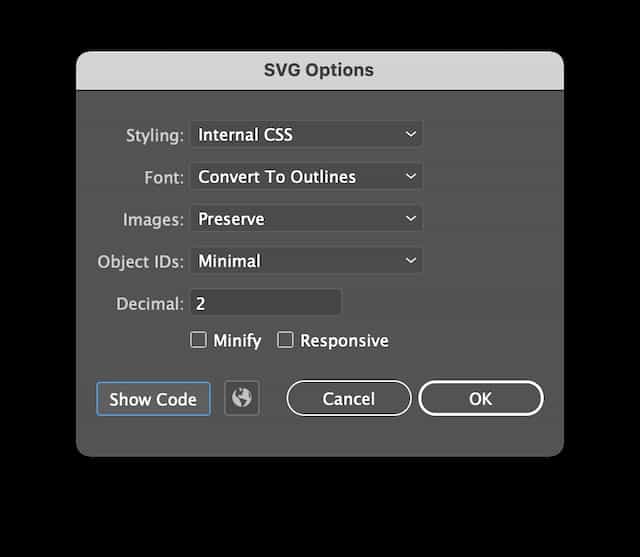Open the Object IDs dropdown showing Minimal
Viewport: 640px width, 557px height.
coord(307,261)
